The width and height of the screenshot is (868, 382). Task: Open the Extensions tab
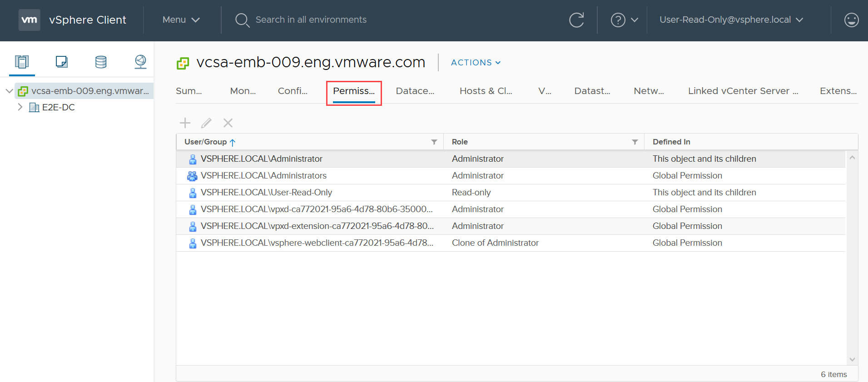click(x=838, y=91)
